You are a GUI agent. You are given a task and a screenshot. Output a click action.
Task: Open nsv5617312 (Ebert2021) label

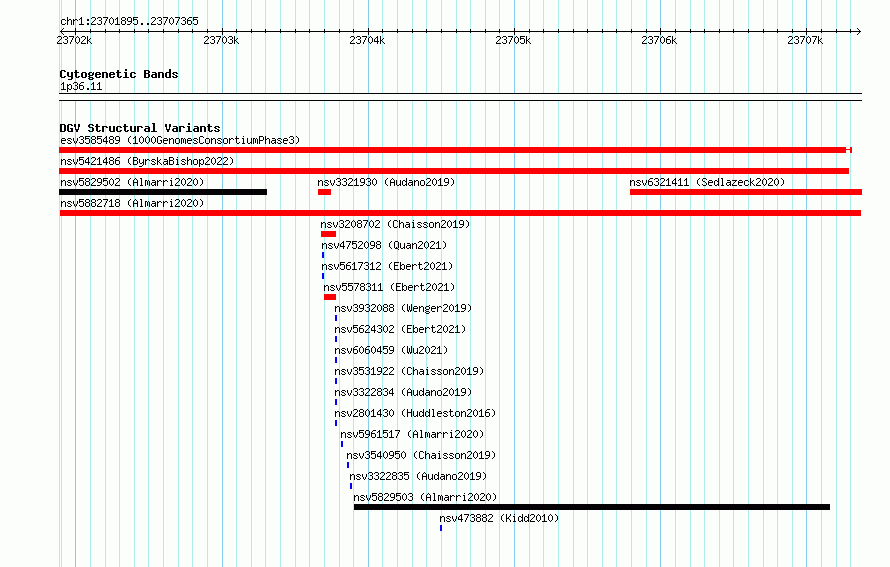pos(387,266)
